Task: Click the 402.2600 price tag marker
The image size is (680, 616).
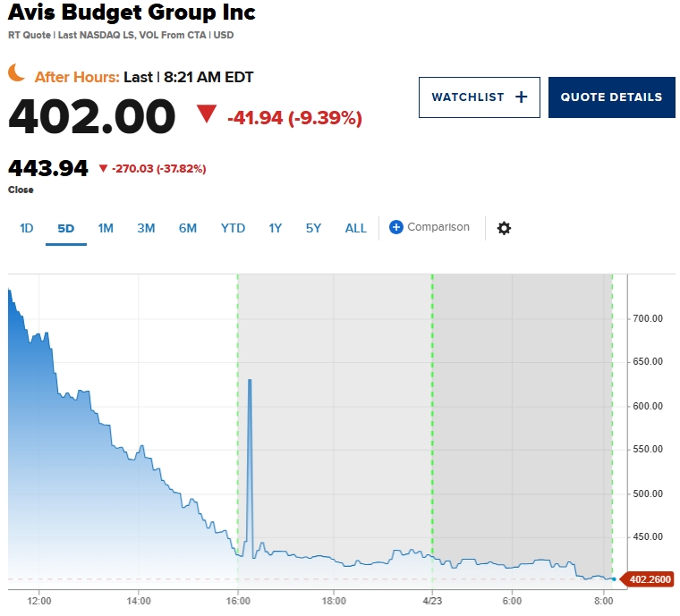Action: click(649, 579)
